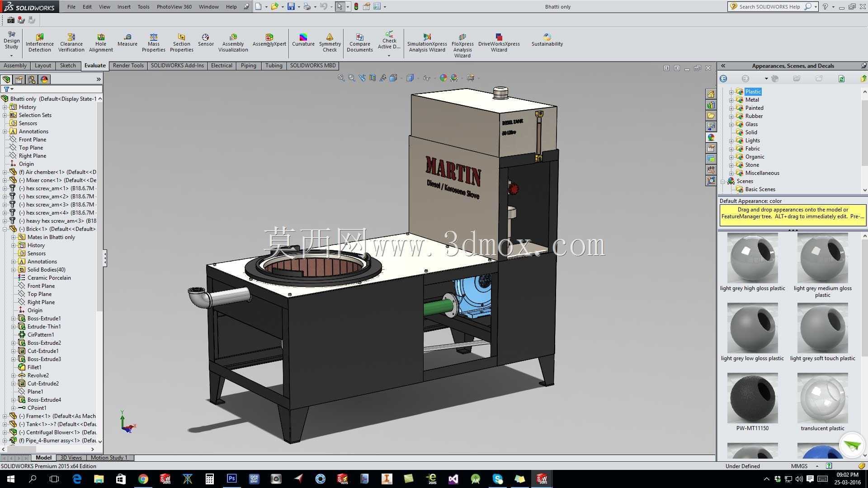868x488 pixels.
Task: Collapse the Scenes folder
Action: [723, 181]
